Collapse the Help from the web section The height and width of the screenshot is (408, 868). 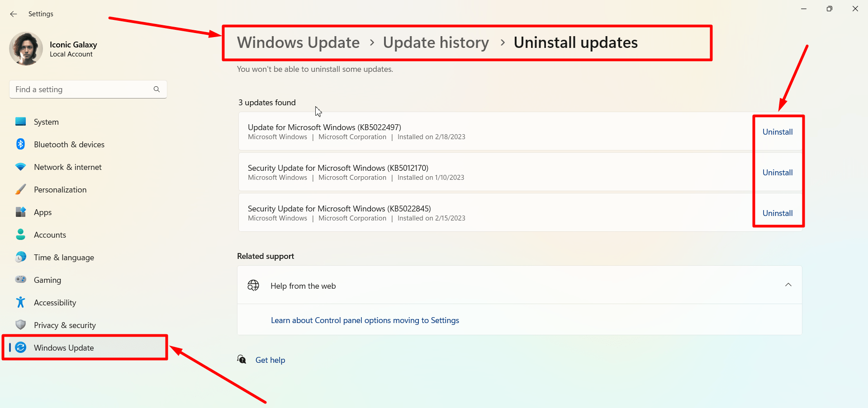(789, 285)
